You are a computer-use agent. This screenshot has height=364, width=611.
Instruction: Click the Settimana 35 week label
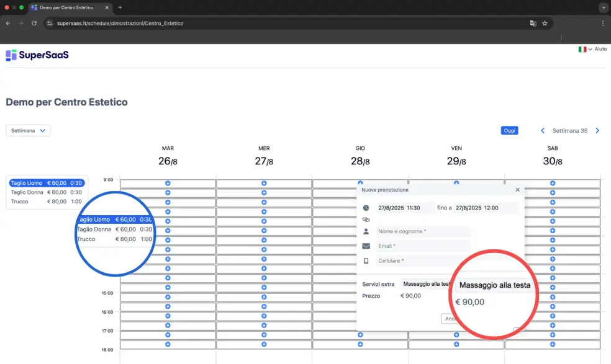569,131
